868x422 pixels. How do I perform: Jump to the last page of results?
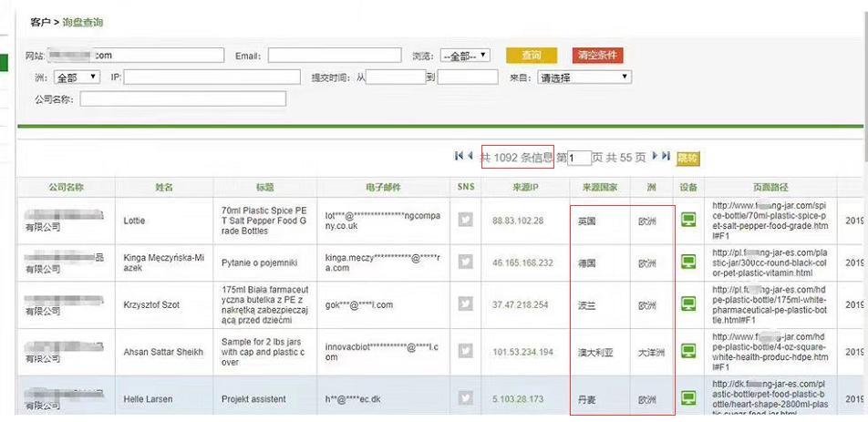(666, 157)
